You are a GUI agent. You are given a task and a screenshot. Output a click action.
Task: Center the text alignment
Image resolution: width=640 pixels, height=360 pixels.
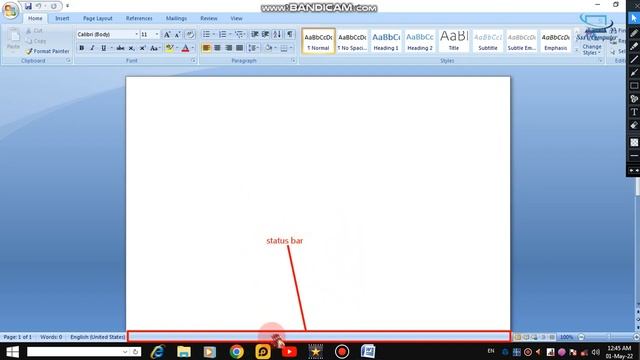(x=218, y=48)
